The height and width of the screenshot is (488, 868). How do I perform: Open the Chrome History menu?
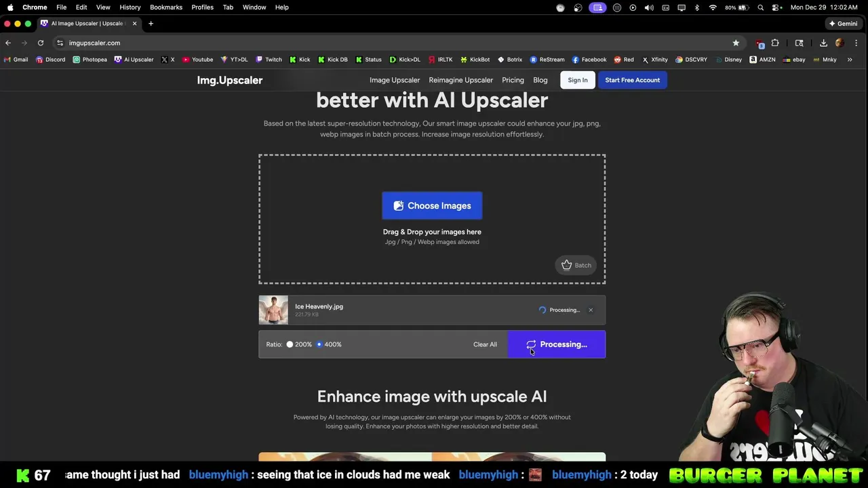point(130,7)
